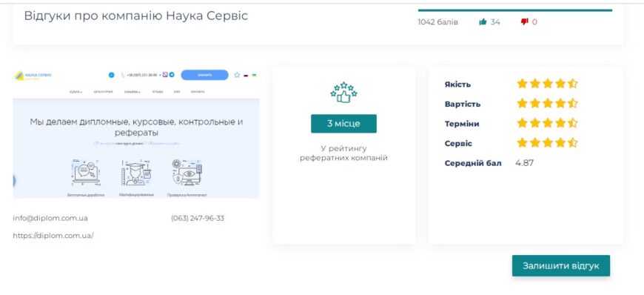644x295 pixels.
Task: Click the Сервіс star rating row
Action: [547, 143]
